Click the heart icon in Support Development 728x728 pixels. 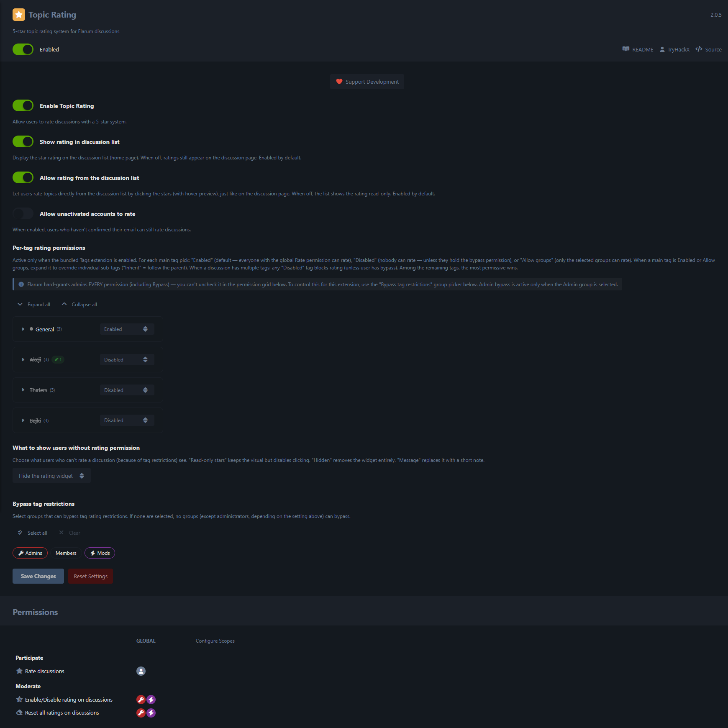coord(339,82)
